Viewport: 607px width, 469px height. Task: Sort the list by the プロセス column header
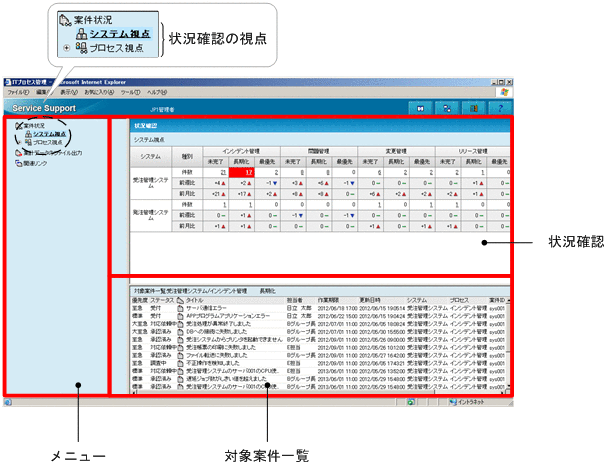pos(460,300)
